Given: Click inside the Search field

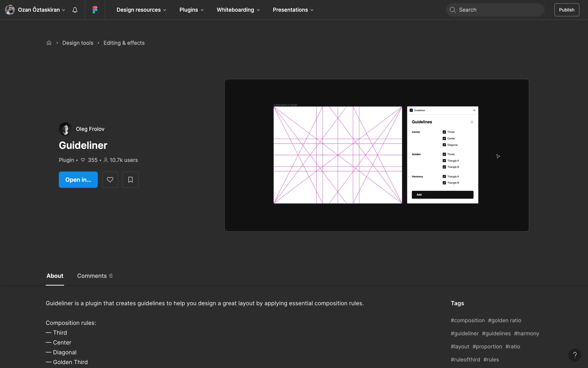Looking at the screenshot, I should pos(495,10).
